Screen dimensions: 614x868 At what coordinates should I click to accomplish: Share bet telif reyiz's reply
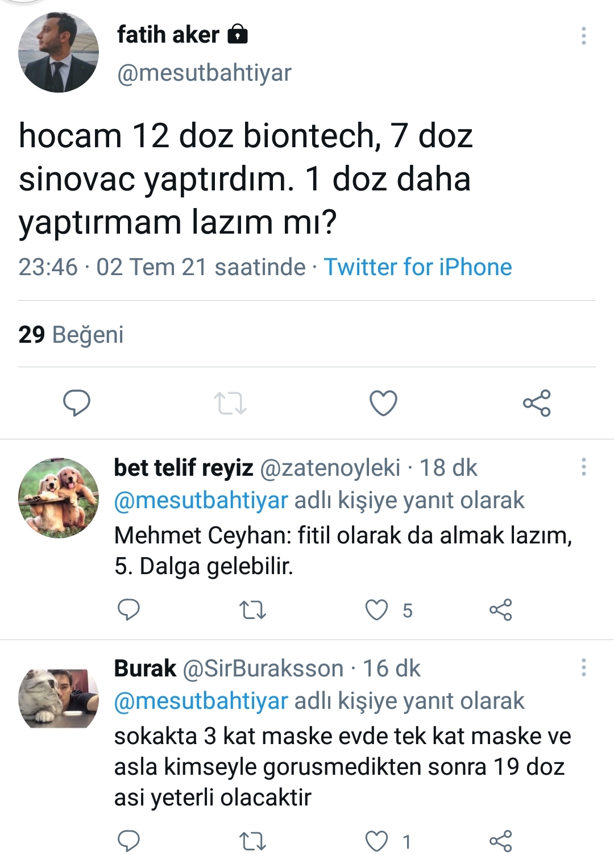(500, 610)
